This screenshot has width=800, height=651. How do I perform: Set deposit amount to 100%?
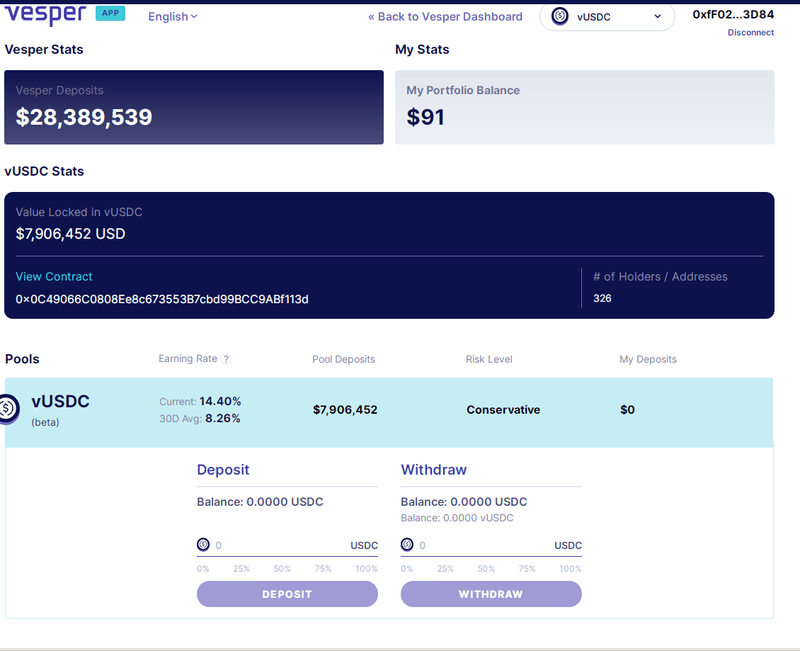(x=366, y=569)
